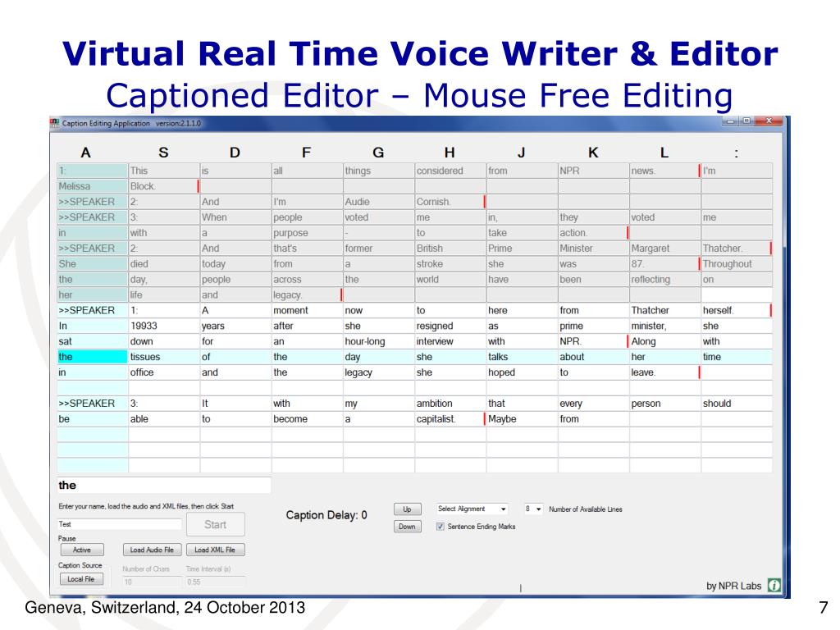Select the cell 'hour-long'

[379, 341]
